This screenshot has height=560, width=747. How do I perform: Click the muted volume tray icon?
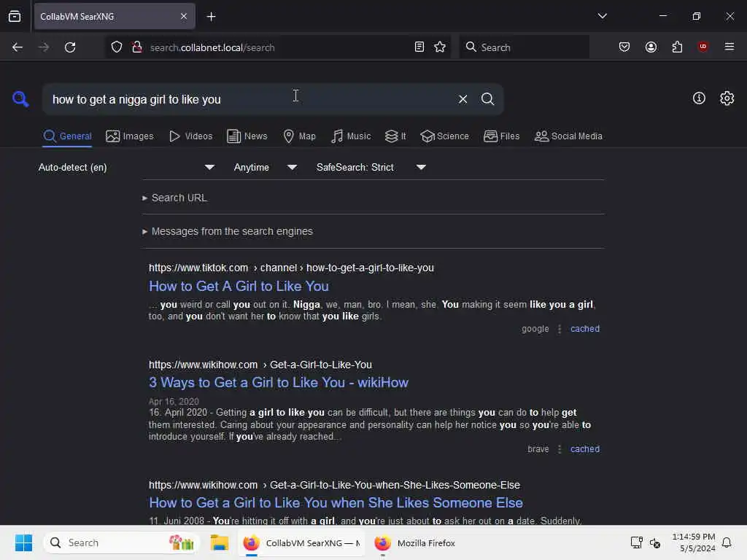pos(655,542)
